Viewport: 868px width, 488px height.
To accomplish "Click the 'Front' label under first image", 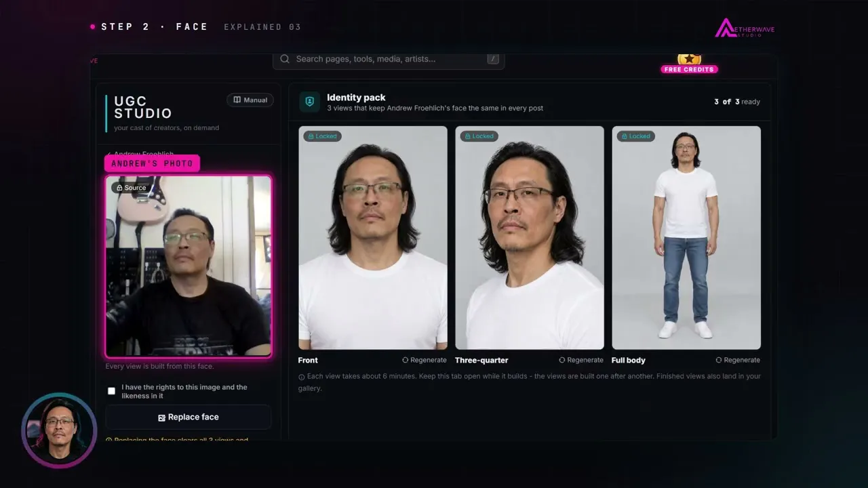I will click(x=308, y=360).
